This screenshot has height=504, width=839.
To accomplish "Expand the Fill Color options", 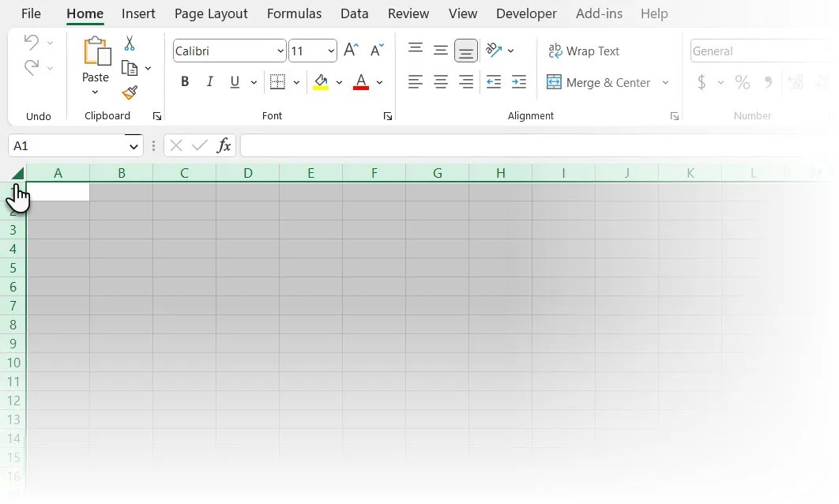I will (340, 81).
